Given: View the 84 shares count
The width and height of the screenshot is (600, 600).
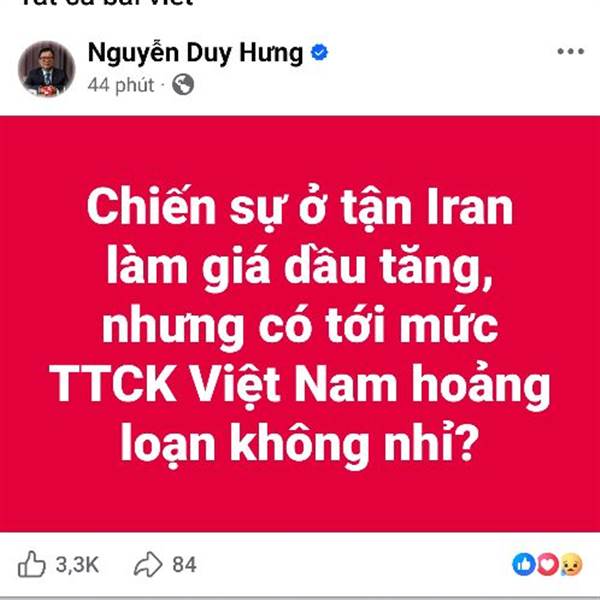Looking at the screenshot, I should (x=184, y=564).
